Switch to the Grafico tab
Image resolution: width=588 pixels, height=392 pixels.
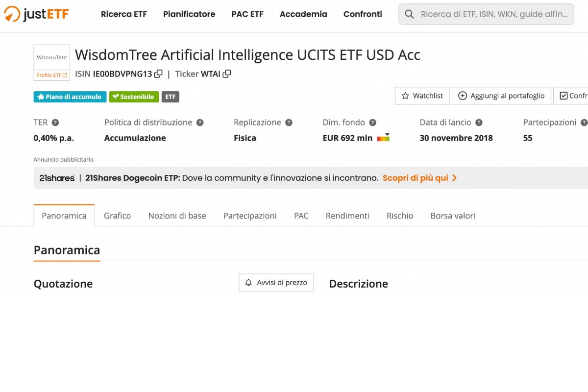tap(117, 216)
